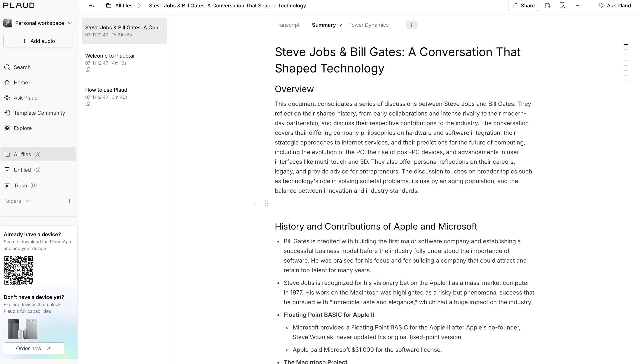Click the document title heading
This screenshot has width=640, height=364.
398,60
